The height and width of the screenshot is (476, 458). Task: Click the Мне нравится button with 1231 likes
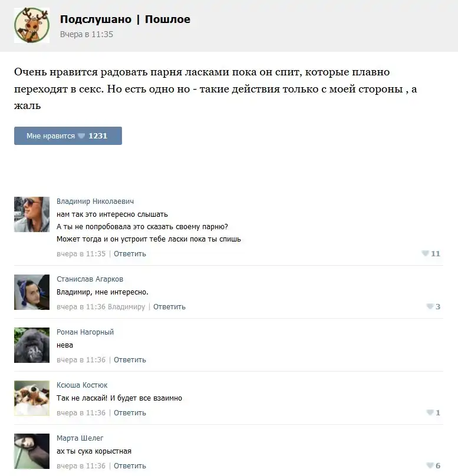(x=68, y=135)
